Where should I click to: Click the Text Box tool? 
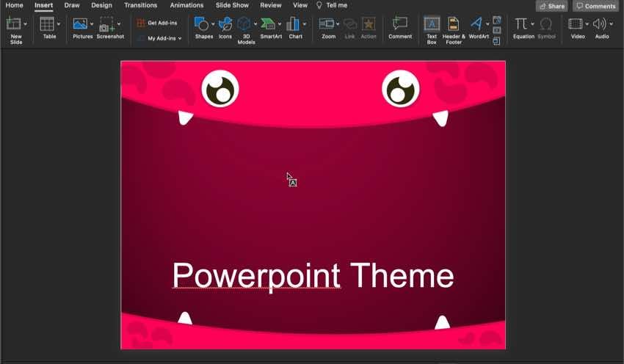pos(432,24)
